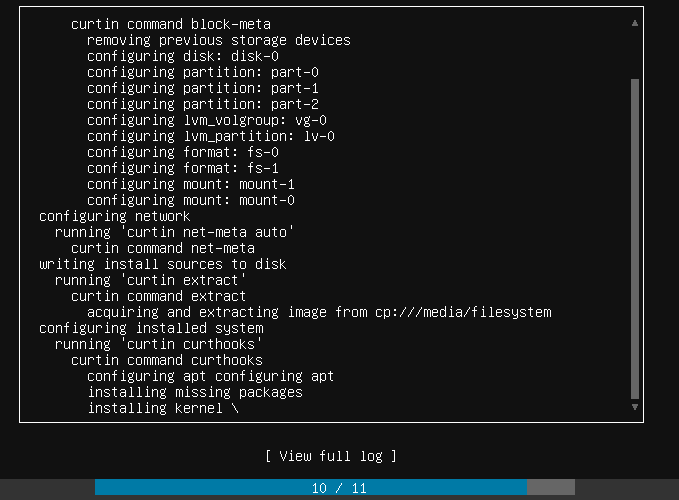Image resolution: width=679 pixels, height=500 pixels.
Task: Click the 'removing previous storage devices' line
Action: pos(218,40)
